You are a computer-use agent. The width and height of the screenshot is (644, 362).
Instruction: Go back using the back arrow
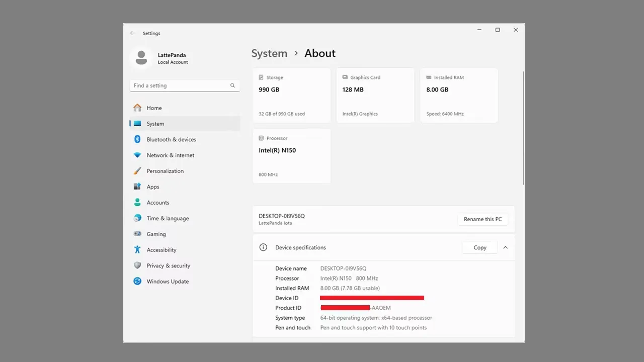click(133, 33)
